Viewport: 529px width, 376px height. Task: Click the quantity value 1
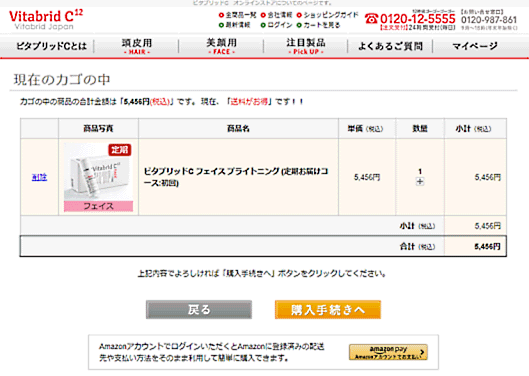tap(420, 171)
